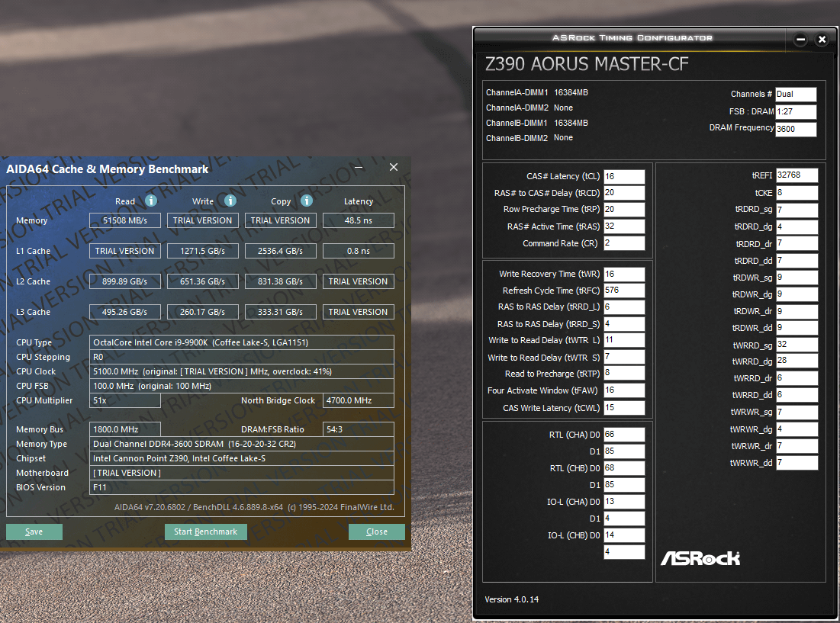Click the Four Activate Window (tFAW) field
The height and width of the screenshot is (623, 840).
(x=624, y=390)
